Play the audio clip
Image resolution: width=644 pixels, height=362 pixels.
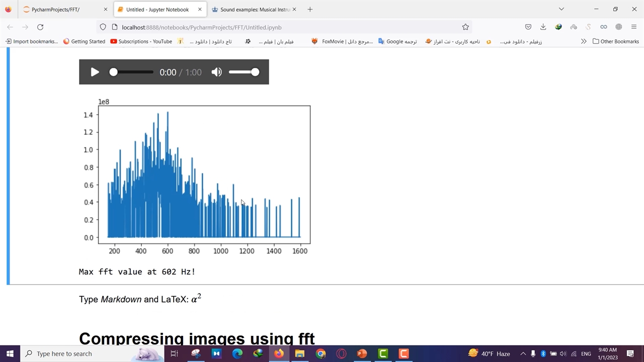pyautogui.click(x=95, y=72)
